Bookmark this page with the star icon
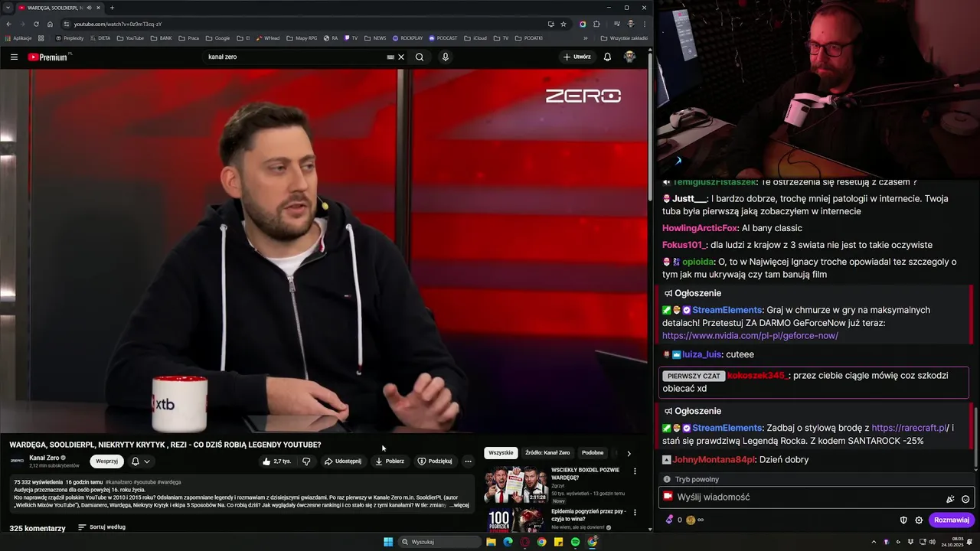Screen dimensions: 980x551 click(x=563, y=24)
